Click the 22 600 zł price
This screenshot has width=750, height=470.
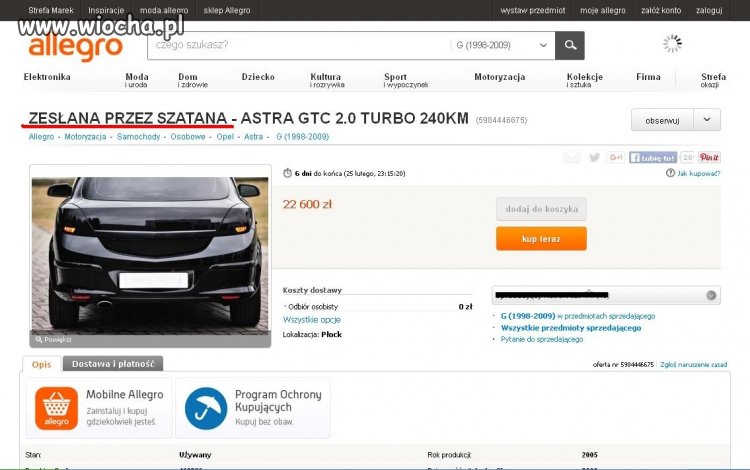pos(307,205)
